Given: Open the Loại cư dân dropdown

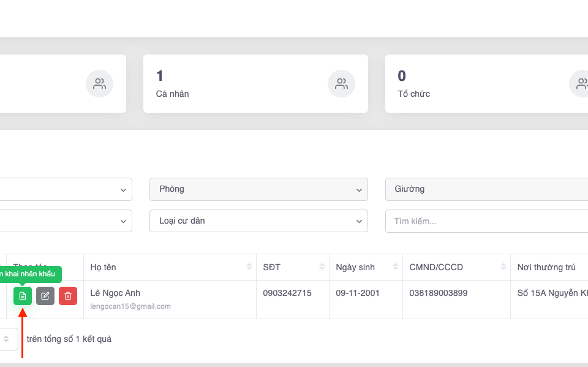Looking at the screenshot, I should tap(258, 221).
